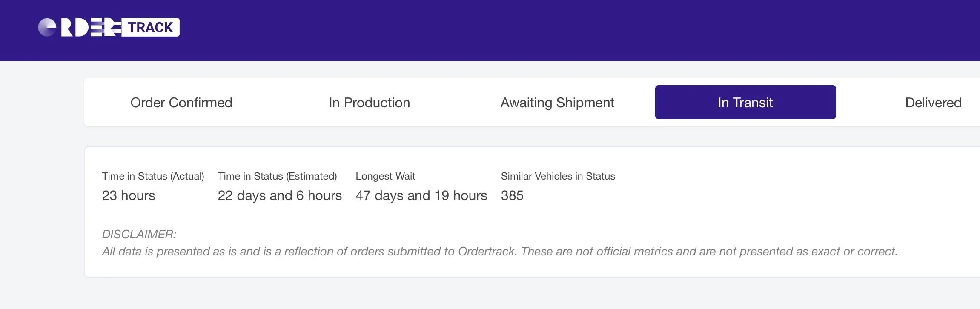This screenshot has width=980, height=309.
Task: Open the In Production tab
Action: pyautogui.click(x=369, y=103)
